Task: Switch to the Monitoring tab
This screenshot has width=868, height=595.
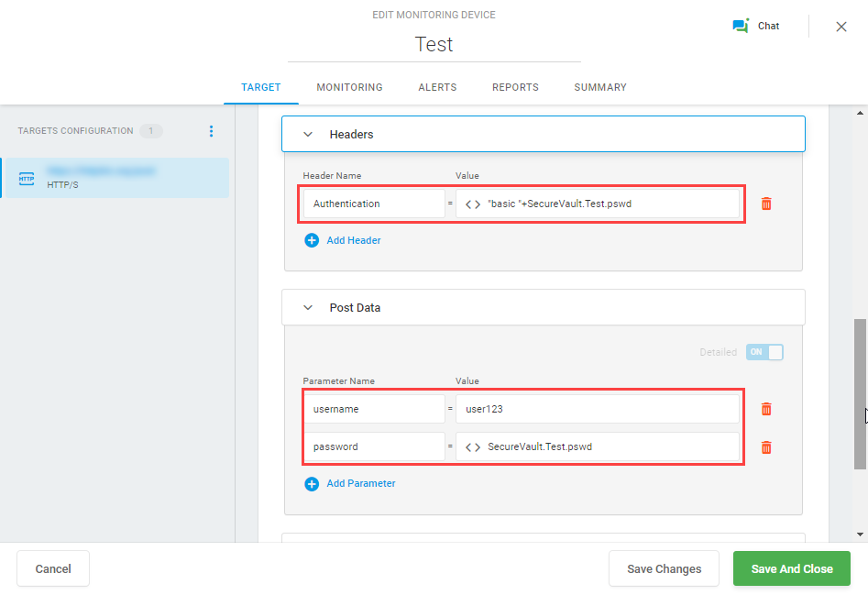Action: [349, 87]
